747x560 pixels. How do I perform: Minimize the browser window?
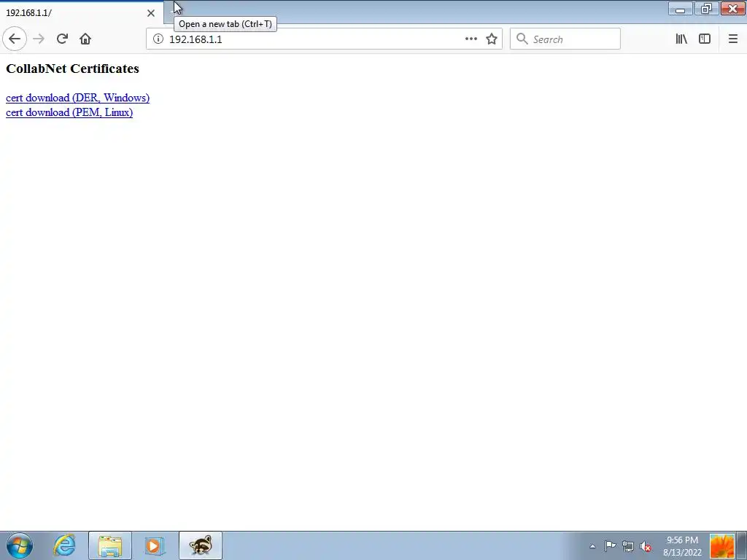(681, 9)
